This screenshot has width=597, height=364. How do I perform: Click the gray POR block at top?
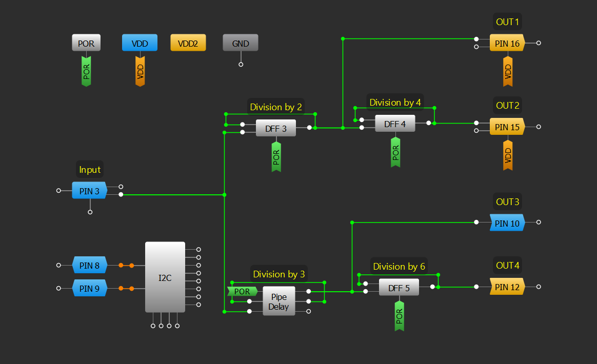(86, 44)
